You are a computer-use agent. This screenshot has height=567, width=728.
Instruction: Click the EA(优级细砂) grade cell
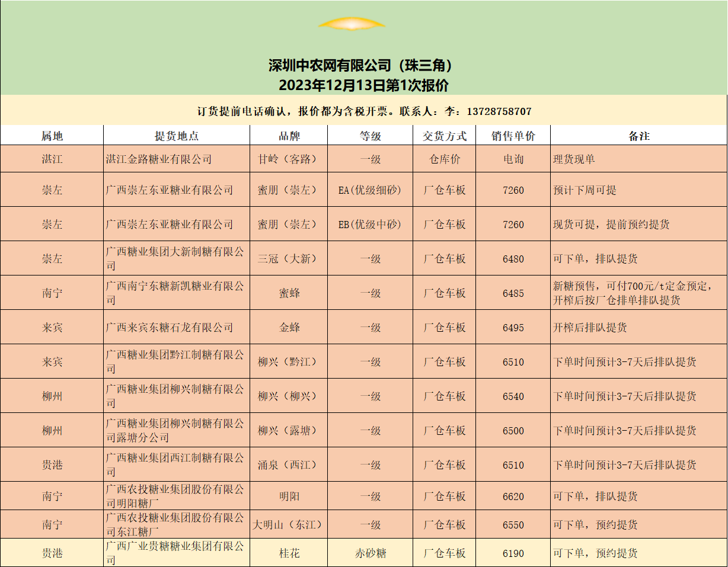370,190
